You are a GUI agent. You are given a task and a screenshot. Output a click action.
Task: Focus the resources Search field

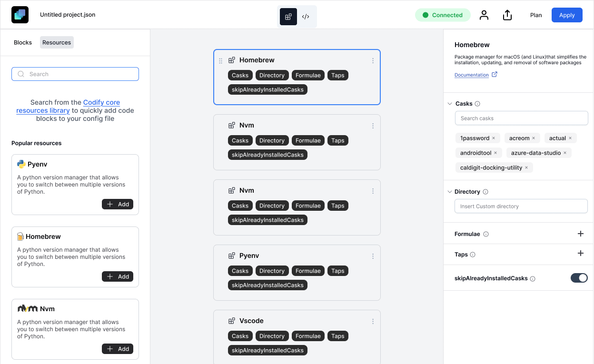(x=75, y=74)
